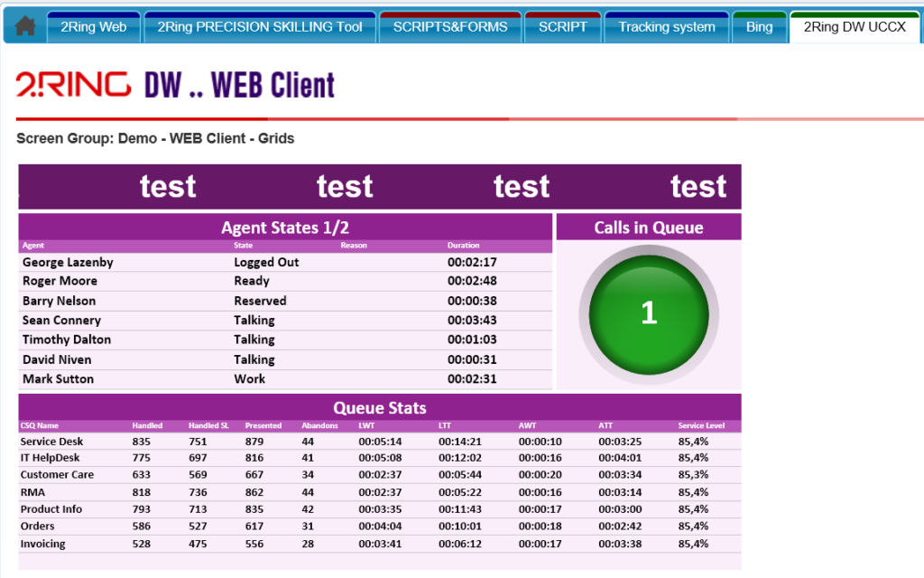
Task: Select agent David Niven
Action: pyautogui.click(x=57, y=359)
